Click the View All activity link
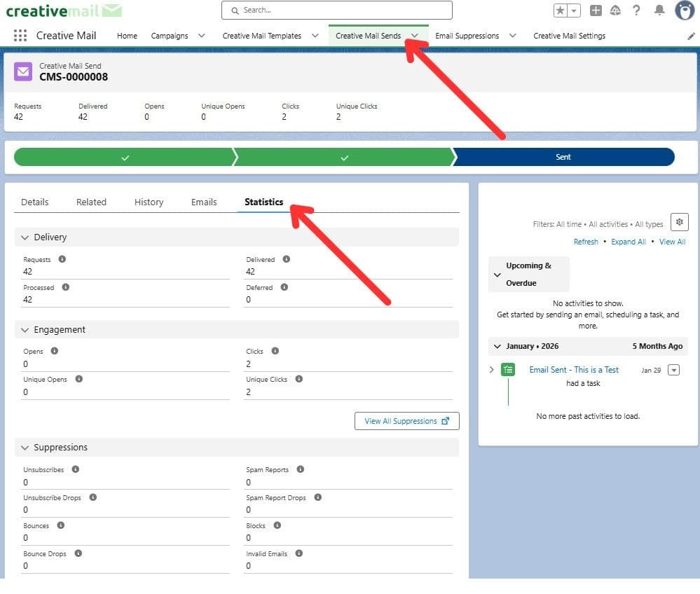700x594 pixels. [672, 242]
